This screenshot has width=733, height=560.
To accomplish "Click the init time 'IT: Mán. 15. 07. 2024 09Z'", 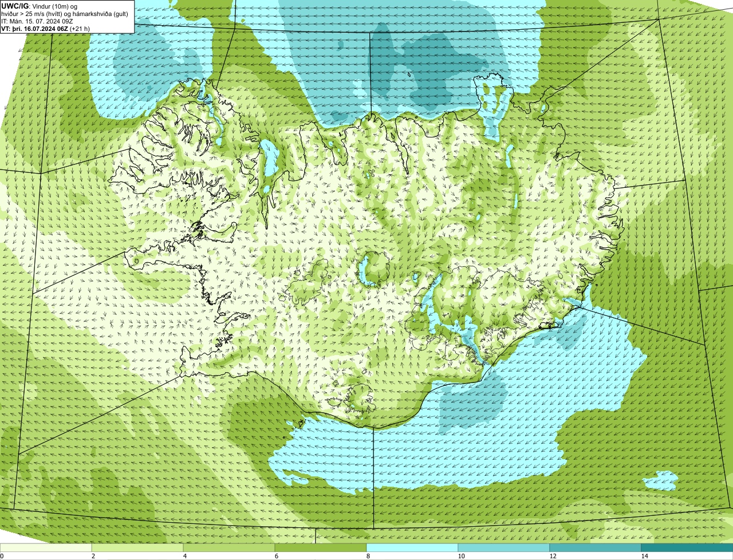I will click(x=37, y=21).
